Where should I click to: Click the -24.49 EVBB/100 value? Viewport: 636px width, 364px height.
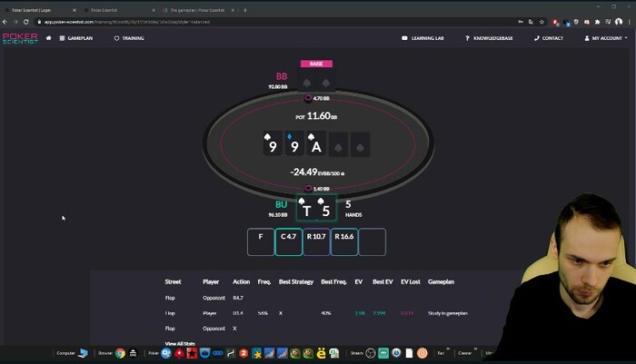[317, 172]
